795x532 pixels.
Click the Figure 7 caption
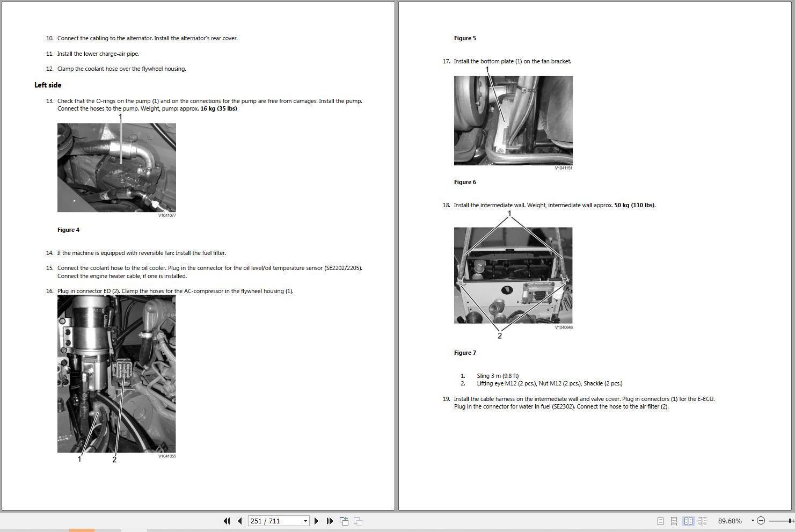(x=464, y=353)
